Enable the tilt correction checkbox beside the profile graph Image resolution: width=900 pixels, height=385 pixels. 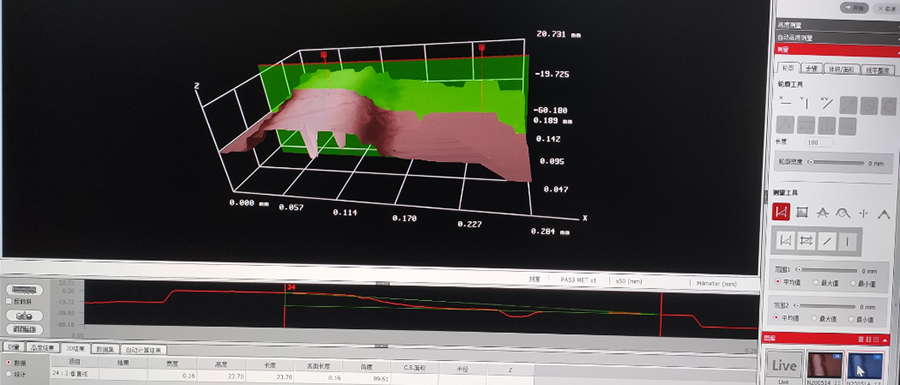click(9, 301)
